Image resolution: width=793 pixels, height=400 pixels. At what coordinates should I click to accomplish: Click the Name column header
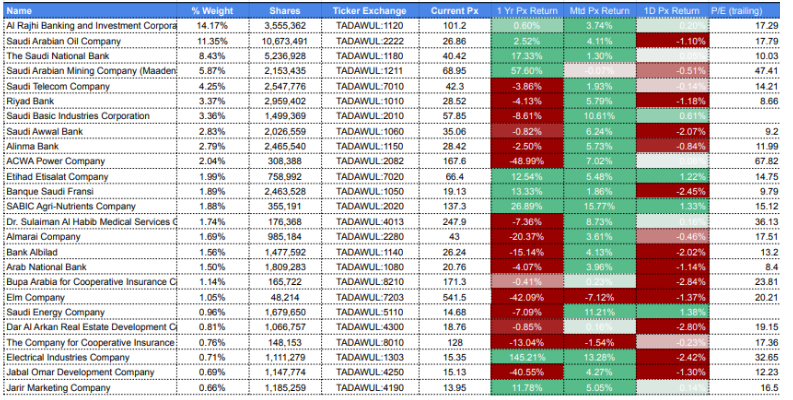pos(90,11)
